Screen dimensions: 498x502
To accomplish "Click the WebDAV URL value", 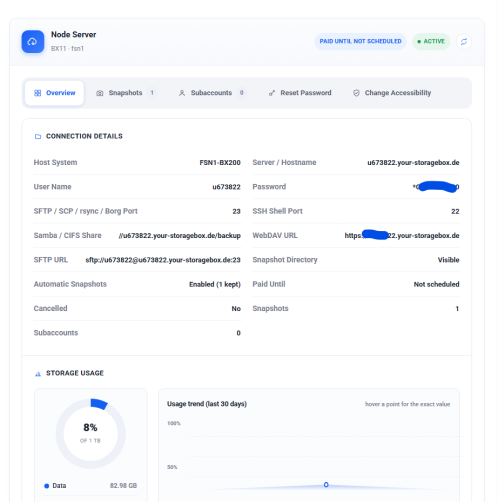I will coord(402,236).
